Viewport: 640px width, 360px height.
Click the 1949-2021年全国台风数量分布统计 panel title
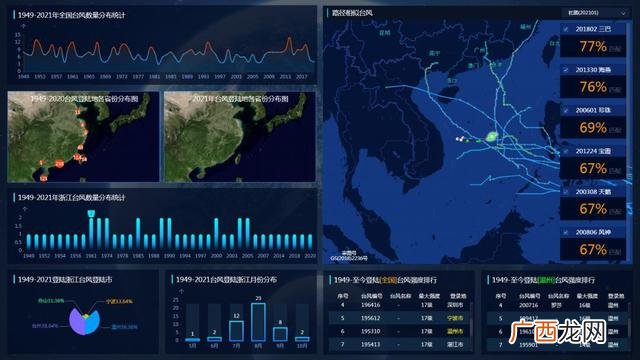pyautogui.click(x=71, y=15)
